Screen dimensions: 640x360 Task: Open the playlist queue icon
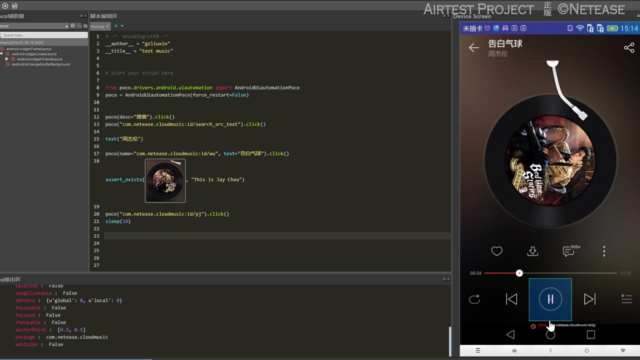627,299
